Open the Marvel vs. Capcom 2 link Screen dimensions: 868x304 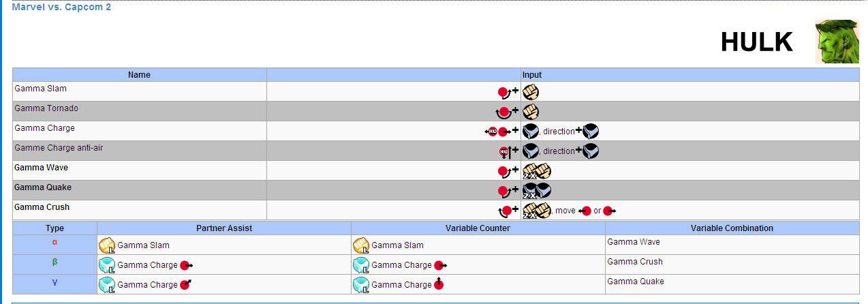(x=61, y=7)
